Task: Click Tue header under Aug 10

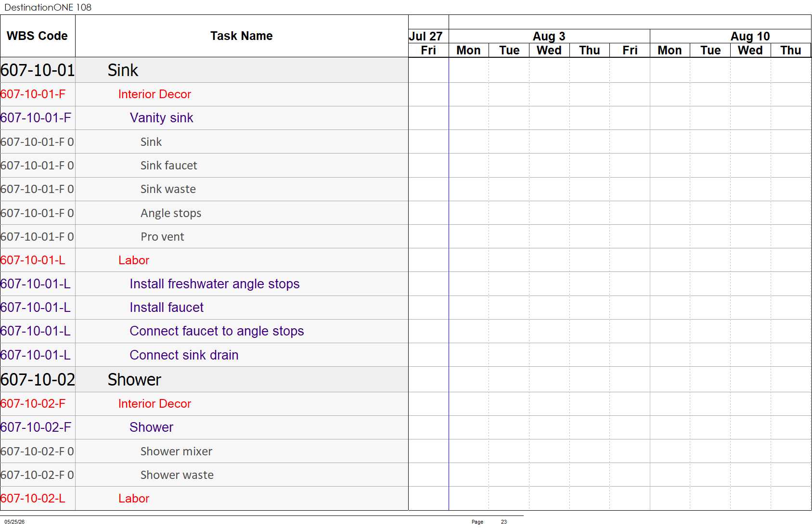Action: 710,51
